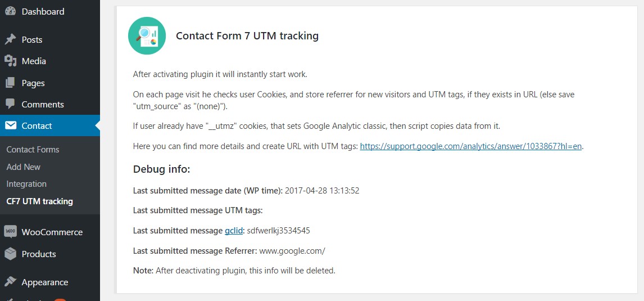The image size is (644, 301).
Task: Click the Dashboard gauge icon
Action: click(10, 11)
